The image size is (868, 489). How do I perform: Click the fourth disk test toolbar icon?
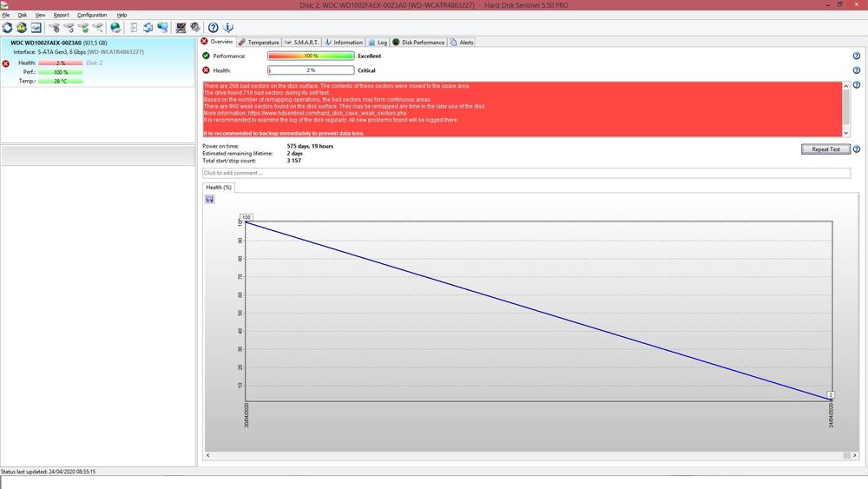97,27
